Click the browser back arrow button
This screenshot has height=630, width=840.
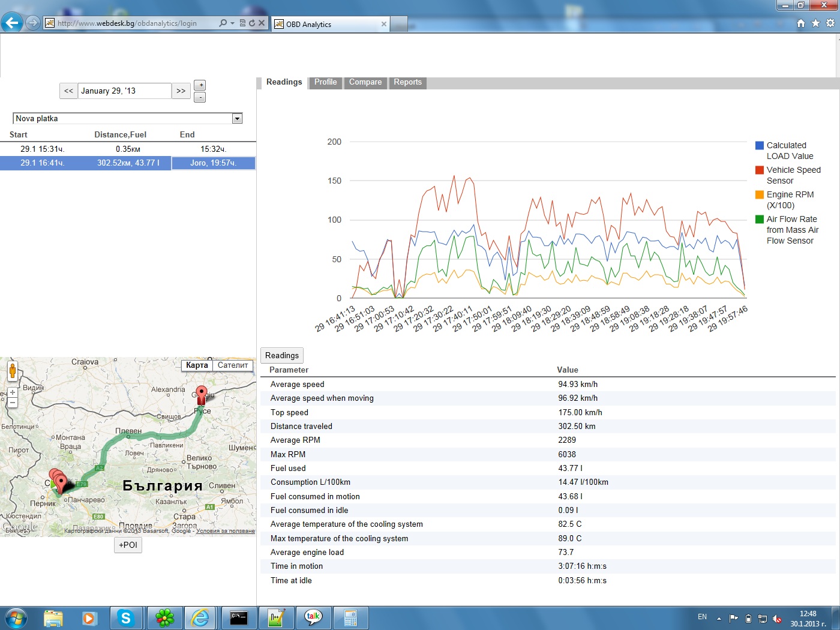(11, 23)
